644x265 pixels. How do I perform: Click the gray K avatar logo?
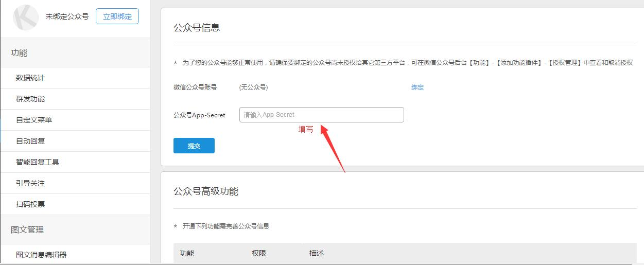click(x=25, y=17)
